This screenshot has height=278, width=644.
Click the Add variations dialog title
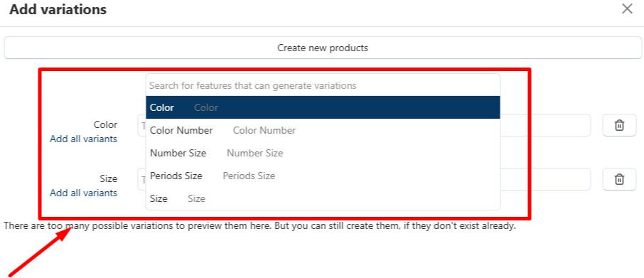[x=58, y=9]
